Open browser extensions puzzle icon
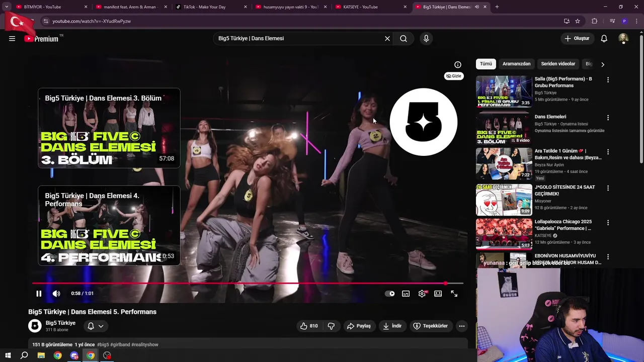Viewport: 644px width, 362px height. pyautogui.click(x=595, y=21)
